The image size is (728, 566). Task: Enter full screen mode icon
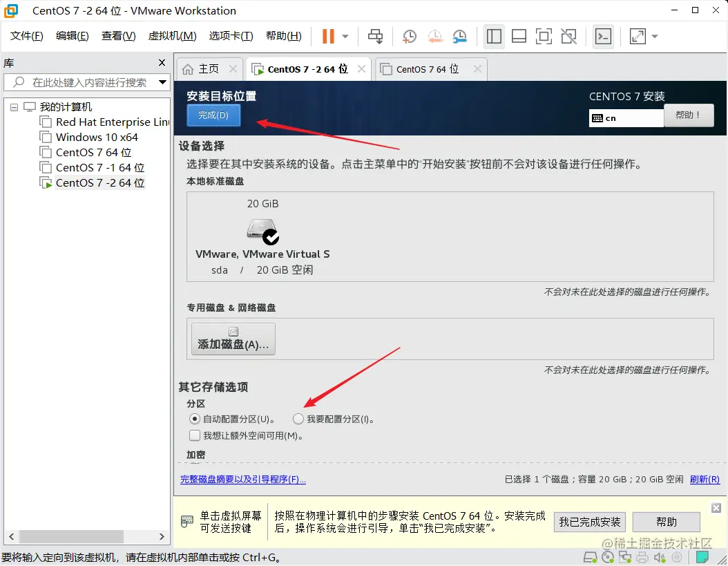click(544, 36)
